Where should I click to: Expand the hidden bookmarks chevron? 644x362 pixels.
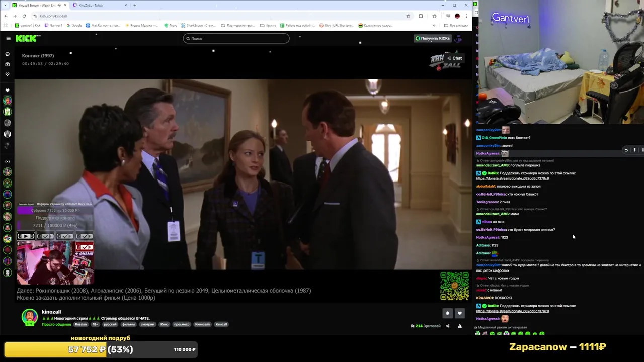tap(434, 25)
